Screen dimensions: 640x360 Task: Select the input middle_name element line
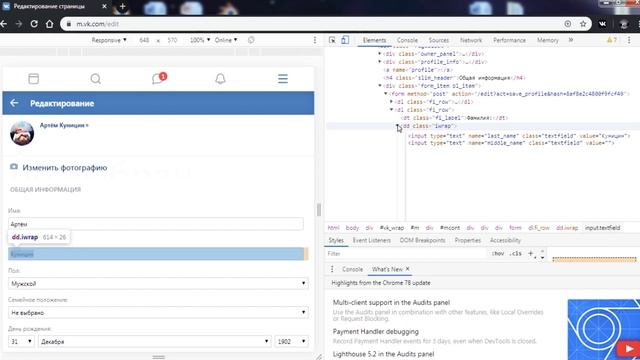(x=511, y=143)
